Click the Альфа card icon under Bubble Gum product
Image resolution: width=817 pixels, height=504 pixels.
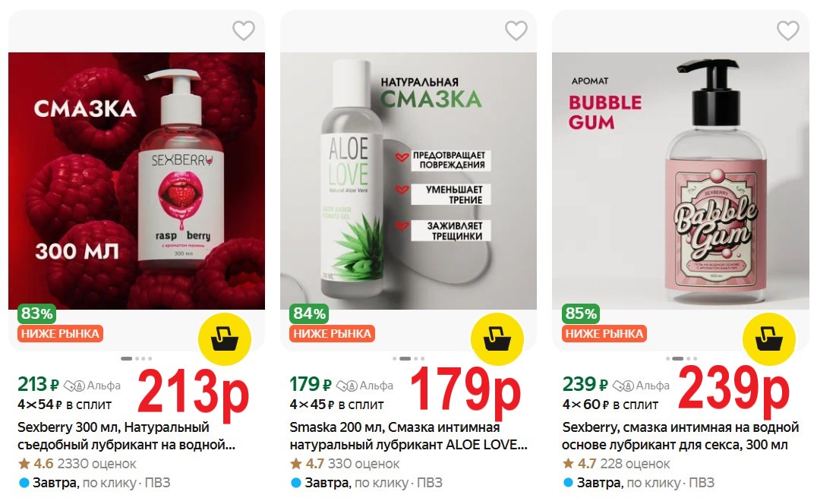pyautogui.click(x=623, y=386)
